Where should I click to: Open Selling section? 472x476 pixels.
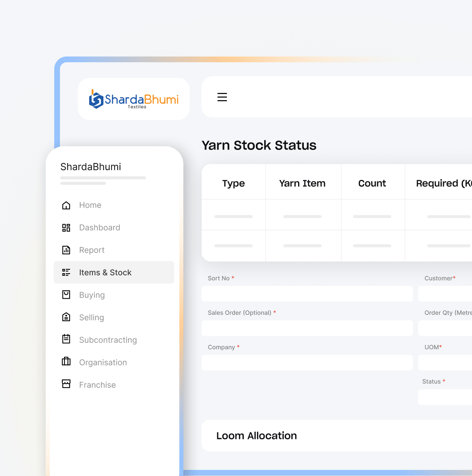click(x=114, y=317)
